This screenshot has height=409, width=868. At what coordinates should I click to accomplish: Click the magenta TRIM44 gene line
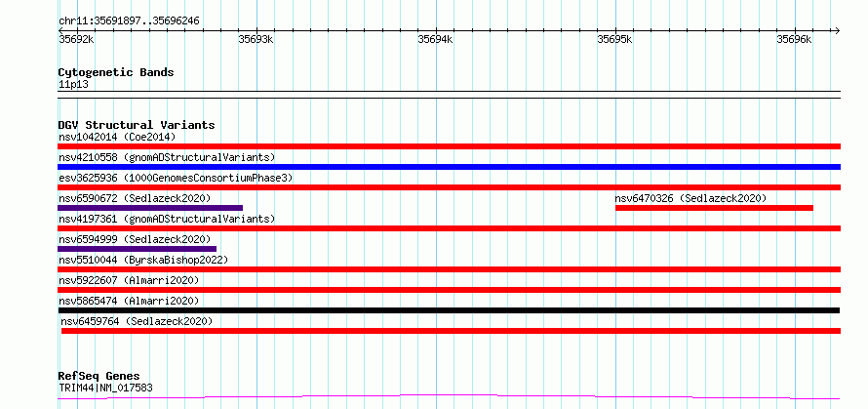[x=449, y=396]
